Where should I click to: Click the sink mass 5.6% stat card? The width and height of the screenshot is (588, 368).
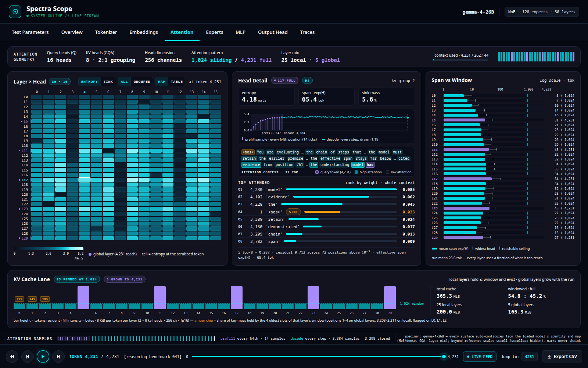tap(386, 97)
